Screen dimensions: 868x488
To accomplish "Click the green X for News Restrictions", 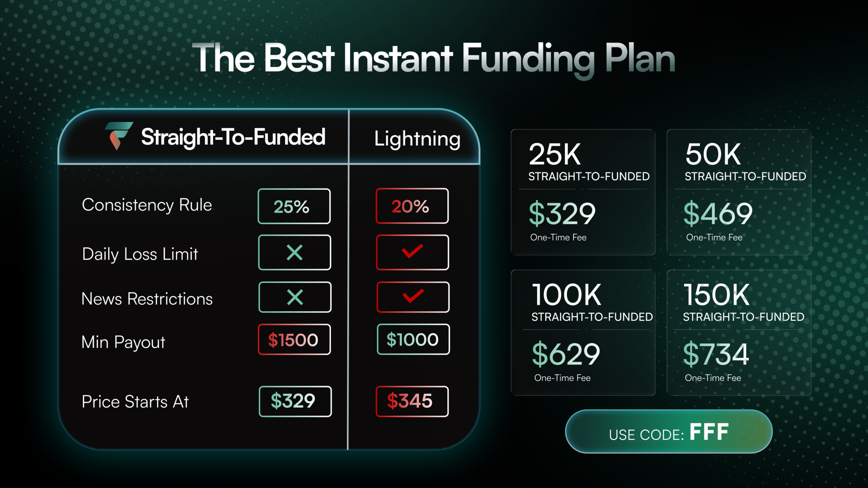I will [295, 297].
